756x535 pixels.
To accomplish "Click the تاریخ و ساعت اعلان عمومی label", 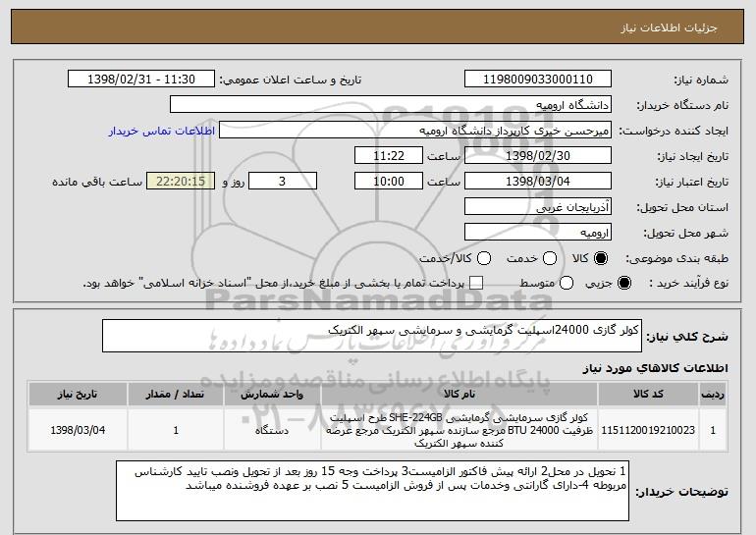I will [291, 80].
